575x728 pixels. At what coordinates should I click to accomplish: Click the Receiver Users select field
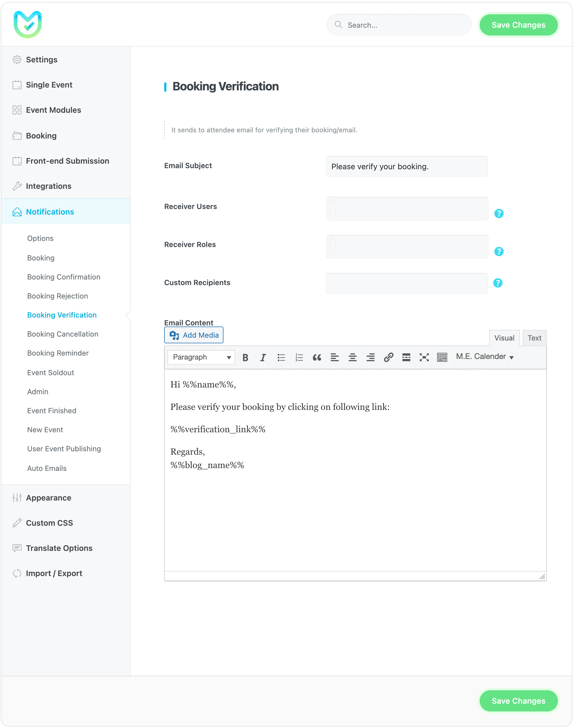(x=407, y=209)
